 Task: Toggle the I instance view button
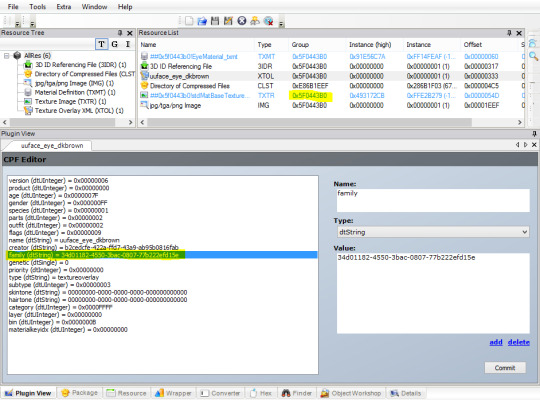pos(128,44)
